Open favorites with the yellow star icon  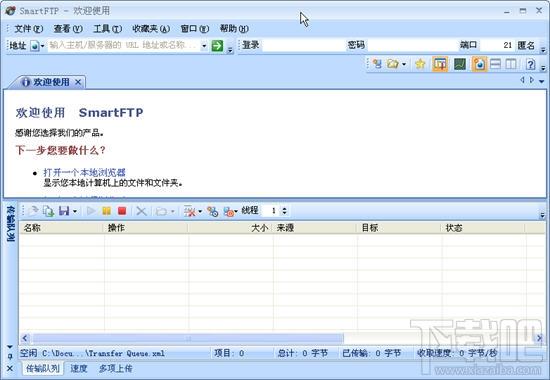click(420, 64)
